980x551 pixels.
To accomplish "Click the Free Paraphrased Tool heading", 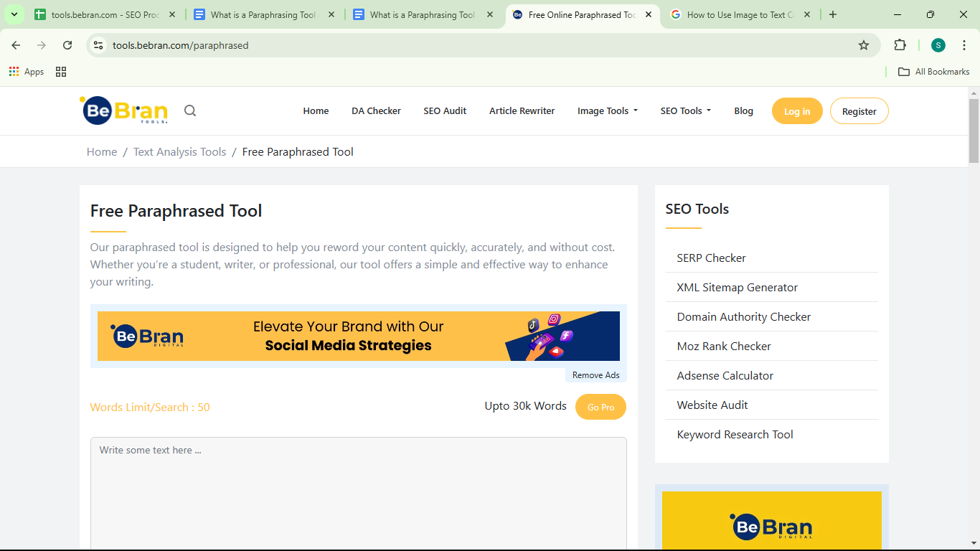I will coord(176,211).
